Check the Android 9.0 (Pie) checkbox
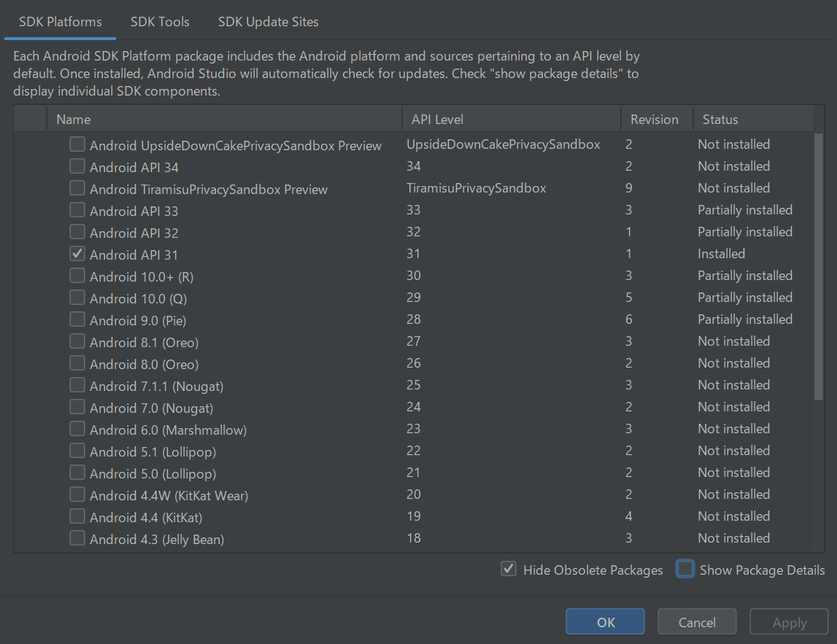The width and height of the screenshot is (837, 644). [x=77, y=319]
